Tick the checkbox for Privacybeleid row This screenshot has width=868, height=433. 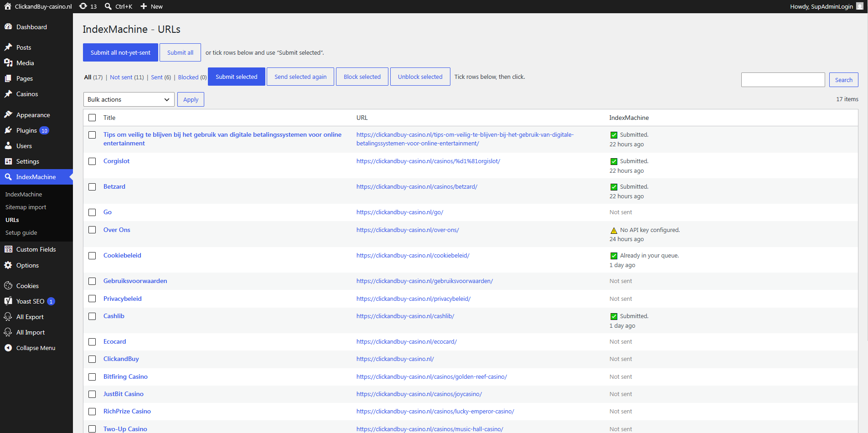(x=92, y=299)
